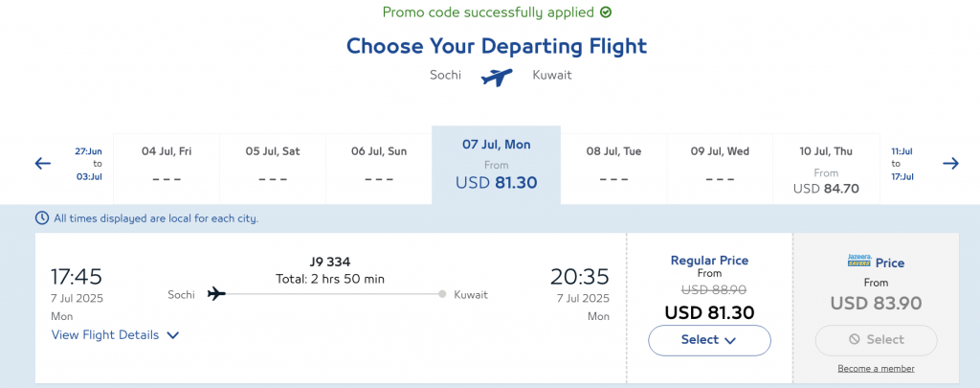980x388 pixels.
Task: Expand View Flight Details chevron
Action: 173,335
